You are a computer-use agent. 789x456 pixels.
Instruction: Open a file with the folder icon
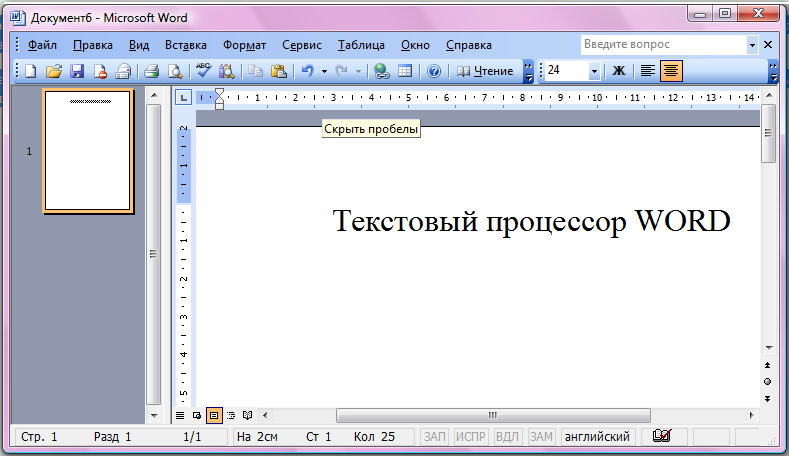[x=54, y=71]
